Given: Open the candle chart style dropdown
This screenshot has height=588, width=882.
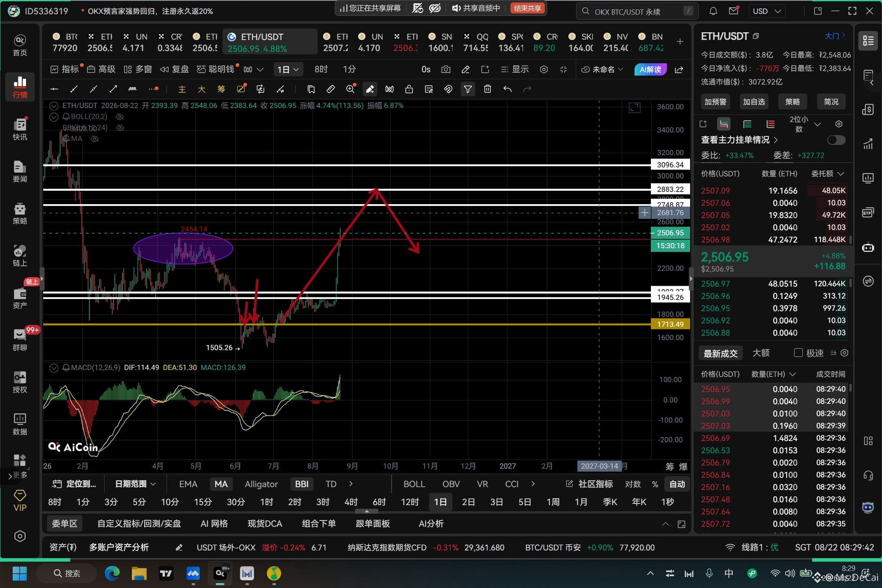Looking at the screenshot, I should 253,69.
